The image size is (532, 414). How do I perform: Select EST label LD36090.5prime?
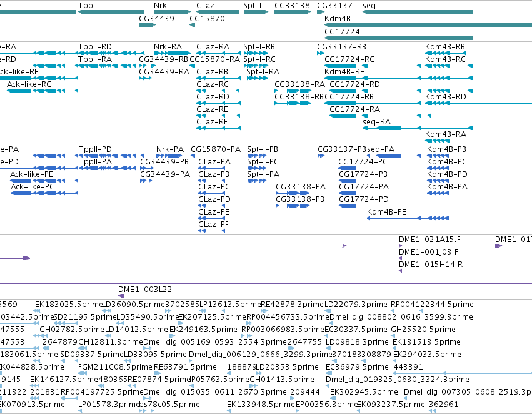click(x=133, y=305)
